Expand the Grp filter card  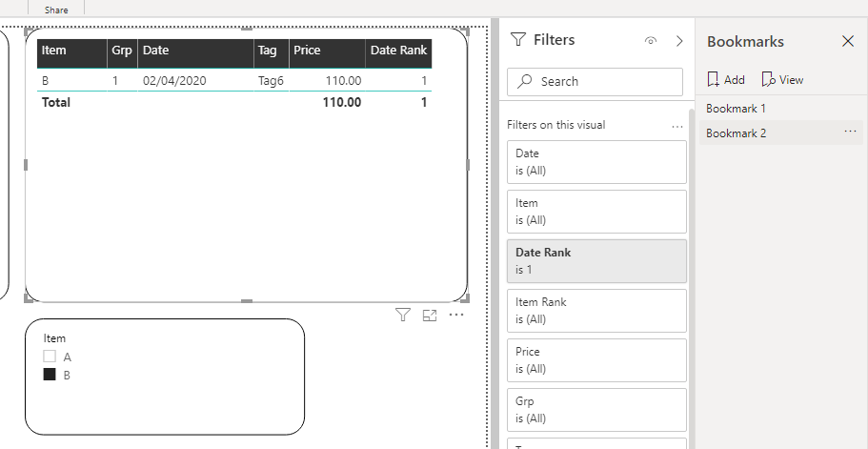point(596,410)
